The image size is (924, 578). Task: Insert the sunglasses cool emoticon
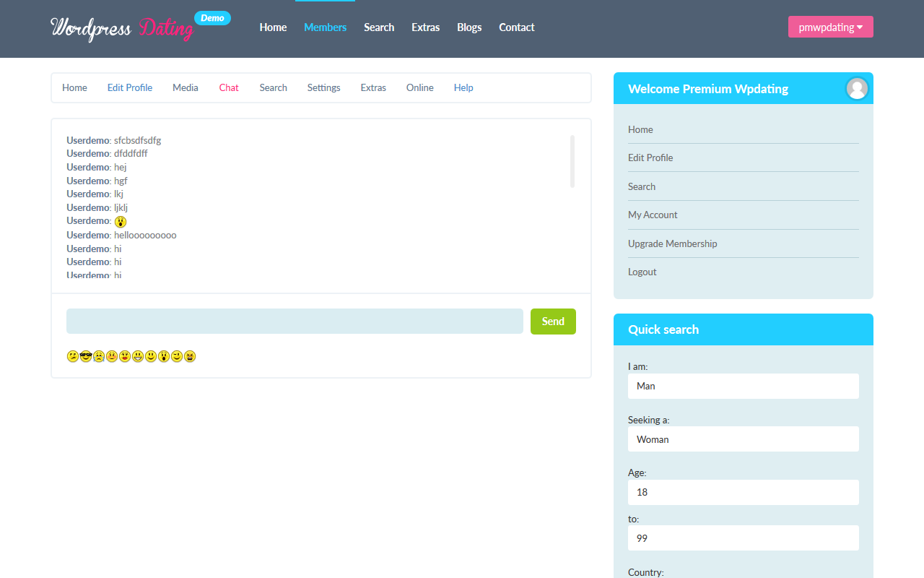click(86, 356)
